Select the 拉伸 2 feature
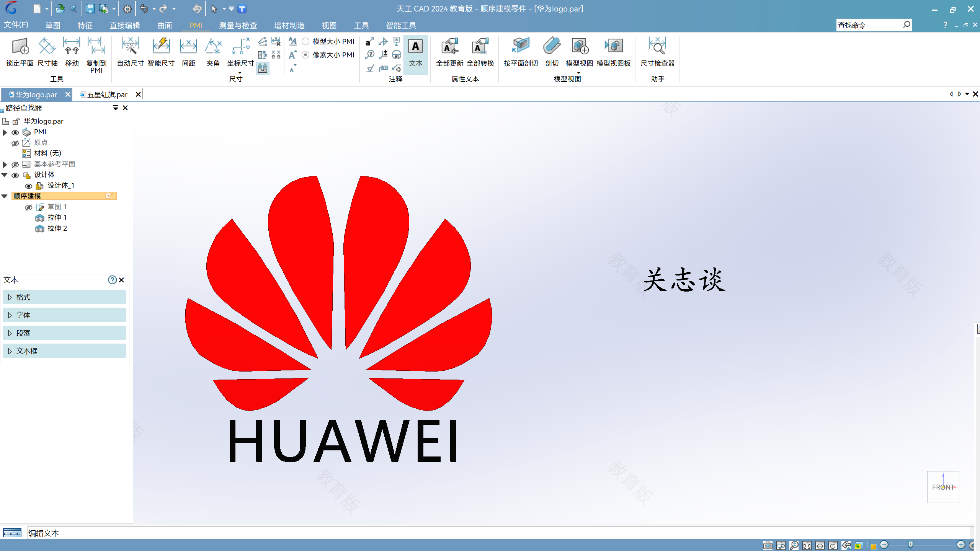Viewport: 980px width, 551px height. click(x=57, y=228)
